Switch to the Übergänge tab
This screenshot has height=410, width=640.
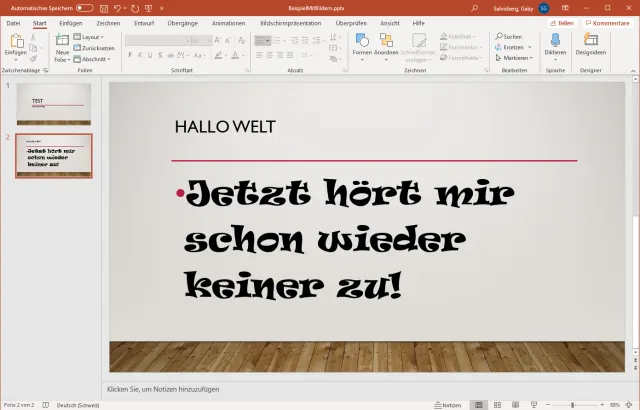[x=182, y=23]
